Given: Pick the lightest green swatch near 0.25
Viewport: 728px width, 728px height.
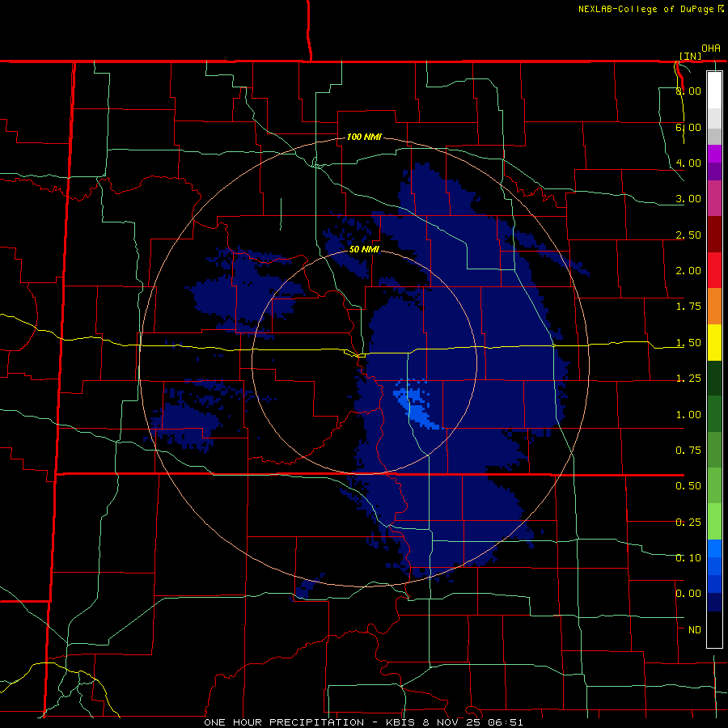Looking at the screenshot, I should pyautogui.click(x=714, y=522).
